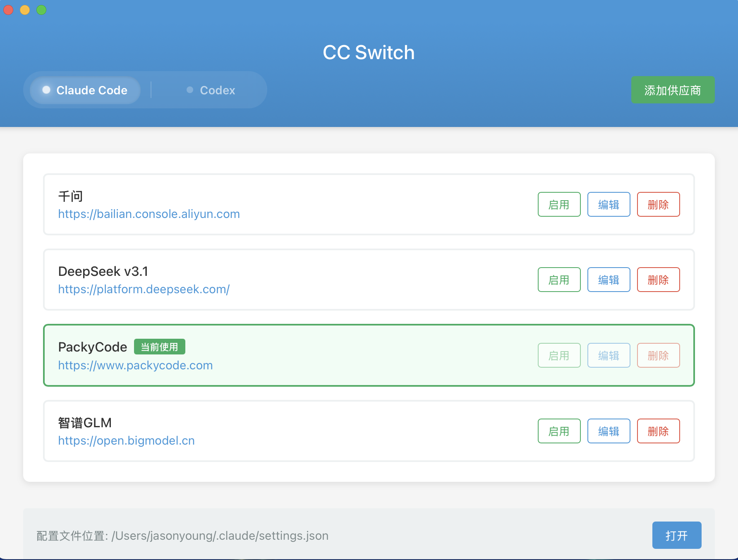This screenshot has height=560, width=738.
Task: Enable the DeepSeek v3.1 provider
Action: coord(559,280)
